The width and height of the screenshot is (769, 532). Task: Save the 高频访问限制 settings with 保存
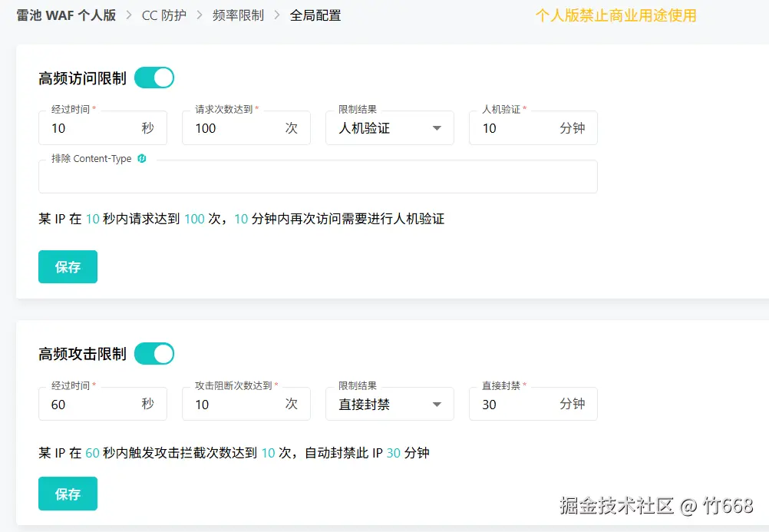coord(68,267)
